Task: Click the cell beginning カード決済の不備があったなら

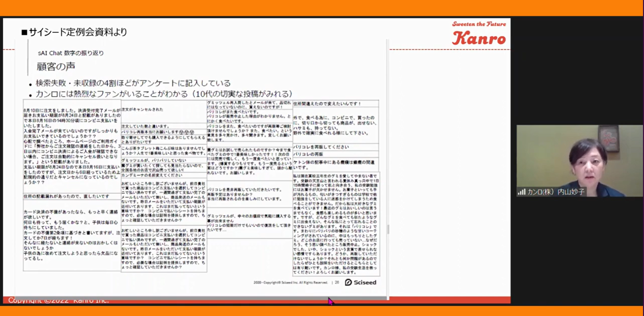Action: click(72, 235)
